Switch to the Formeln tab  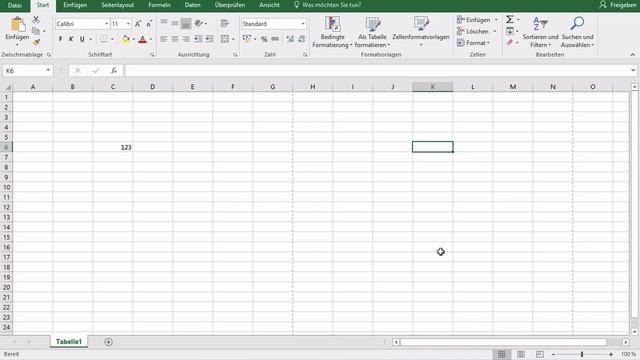pyautogui.click(x=159, y=5)
